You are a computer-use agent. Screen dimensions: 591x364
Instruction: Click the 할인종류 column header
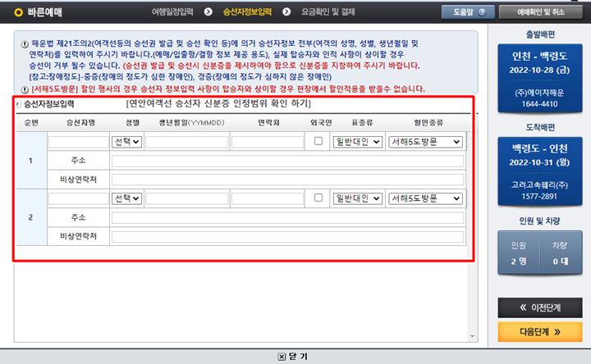tap(428, 123)
